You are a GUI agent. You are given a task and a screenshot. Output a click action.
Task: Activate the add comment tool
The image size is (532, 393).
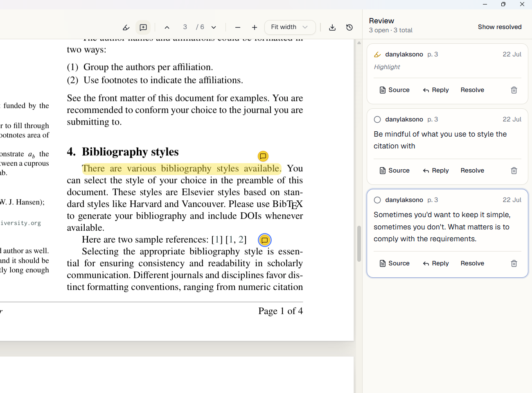(143, 27)
